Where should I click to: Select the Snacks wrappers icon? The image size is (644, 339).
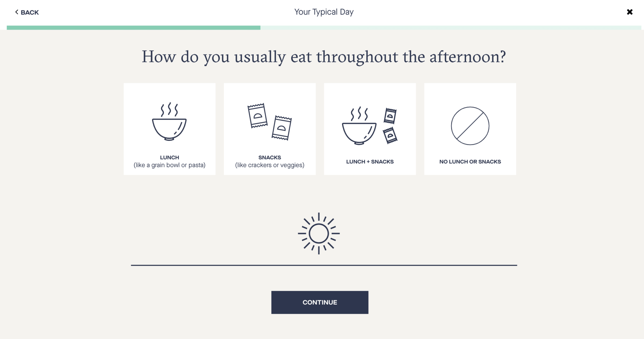pos(269,121)
